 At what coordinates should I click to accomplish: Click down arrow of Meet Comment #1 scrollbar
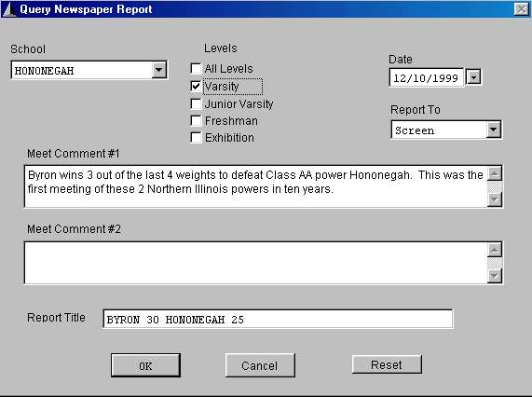tap(495, 199)
